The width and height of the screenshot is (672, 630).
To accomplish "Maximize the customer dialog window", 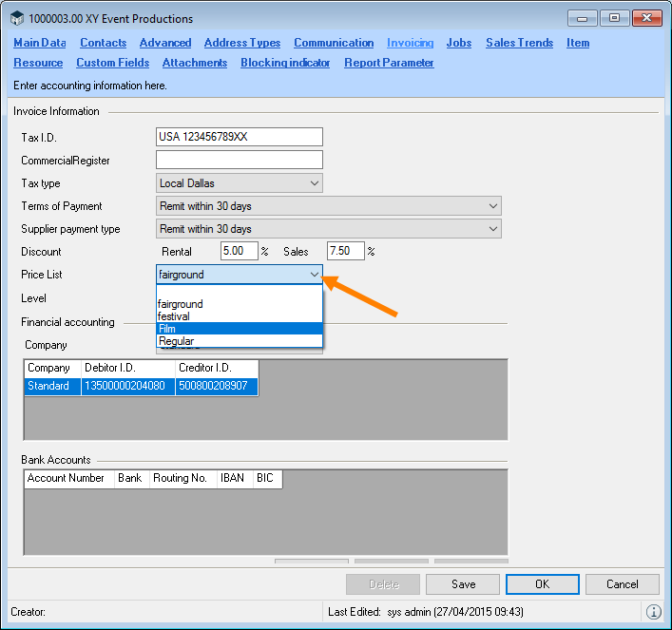I will click(x=614, y=18).
